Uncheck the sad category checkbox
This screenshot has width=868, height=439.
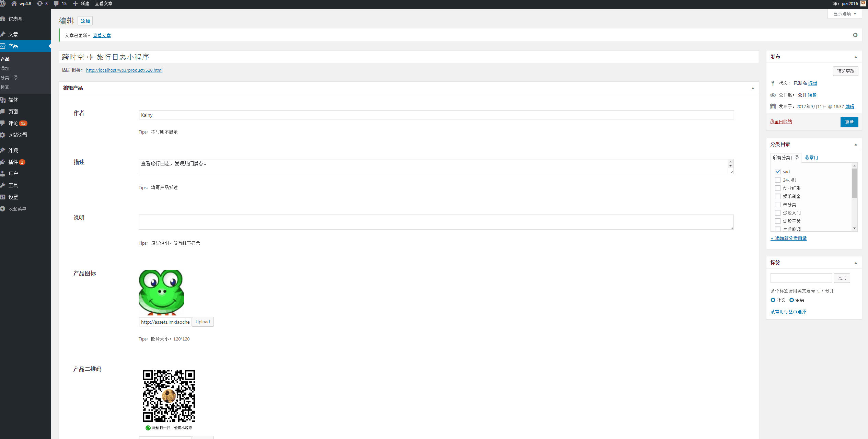(777, 172)
